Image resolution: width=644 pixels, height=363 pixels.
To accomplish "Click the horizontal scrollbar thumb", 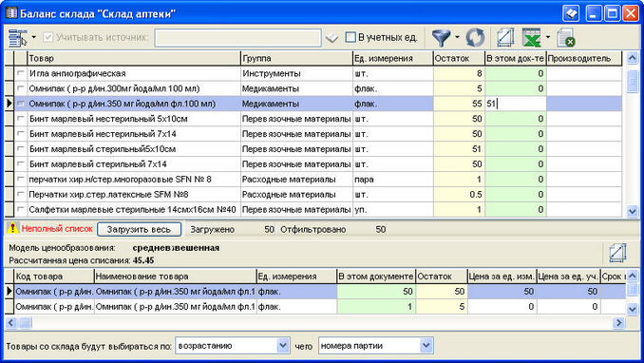I will pos(25,323).
